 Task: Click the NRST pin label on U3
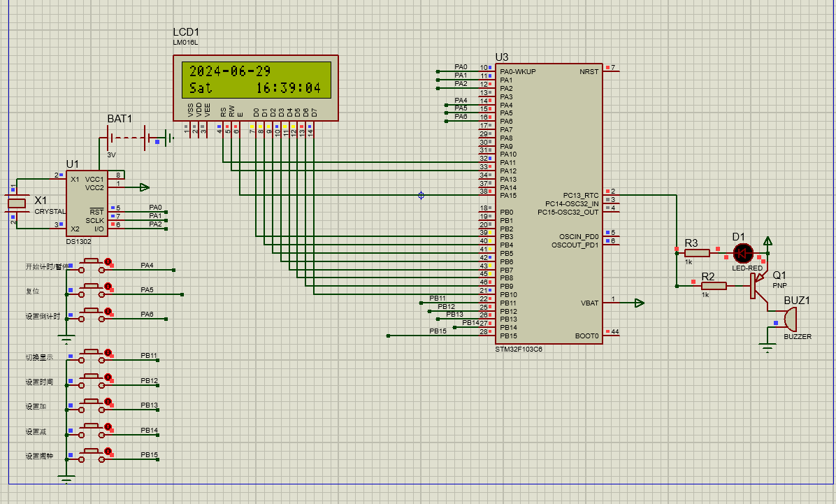tap(589, 72)
